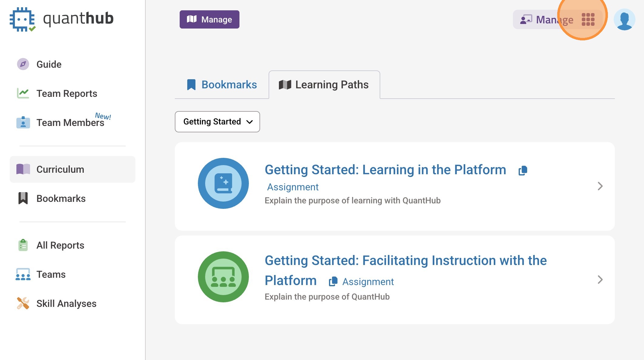Click copy icon beside Learning in the Platform
This screenshot has width=644, height=360.
click(x=523, y=171)
